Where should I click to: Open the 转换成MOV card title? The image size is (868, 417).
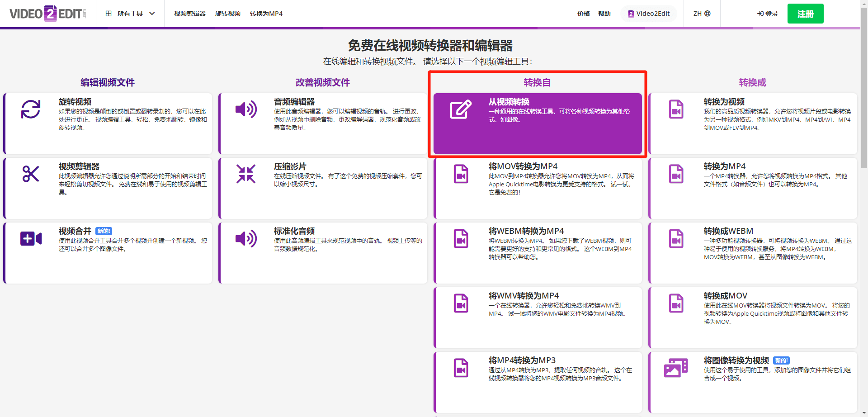pyautogui.click(x=726, y=296)
